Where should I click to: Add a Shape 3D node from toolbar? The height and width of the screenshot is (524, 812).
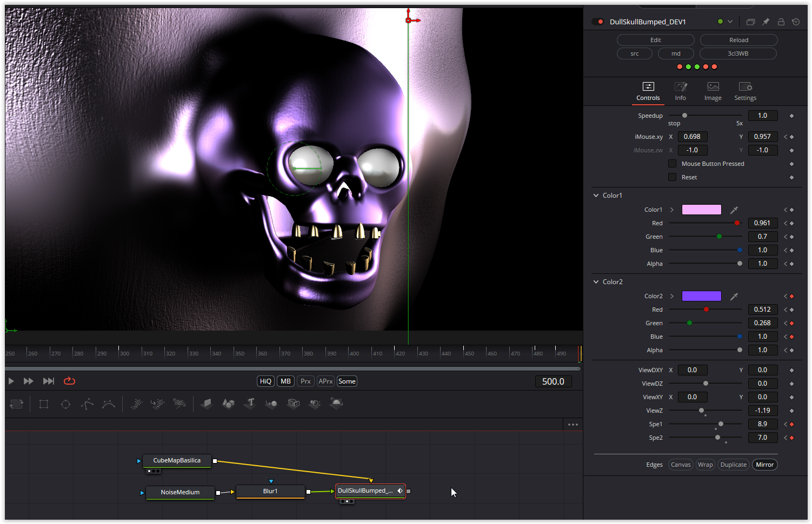click(x=228, y=404)
